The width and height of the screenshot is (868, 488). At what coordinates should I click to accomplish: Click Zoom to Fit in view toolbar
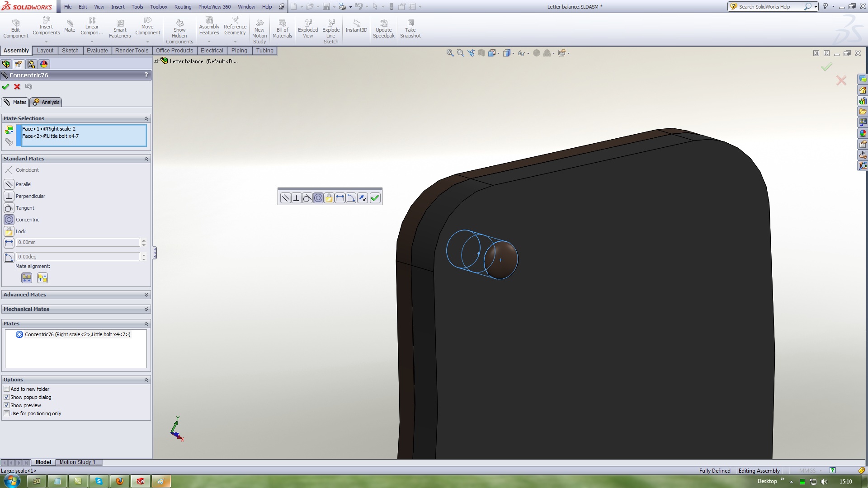(450, 53)
